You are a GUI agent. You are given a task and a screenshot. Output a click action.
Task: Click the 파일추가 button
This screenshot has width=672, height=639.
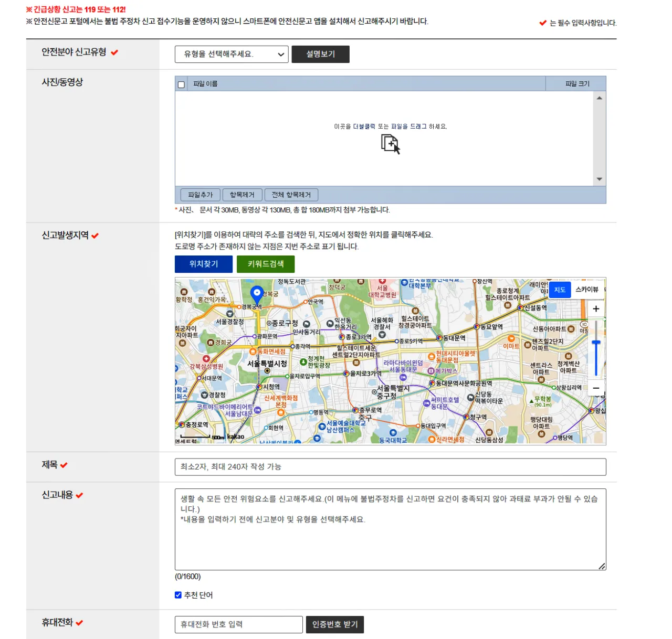click(x=200, y=195)
